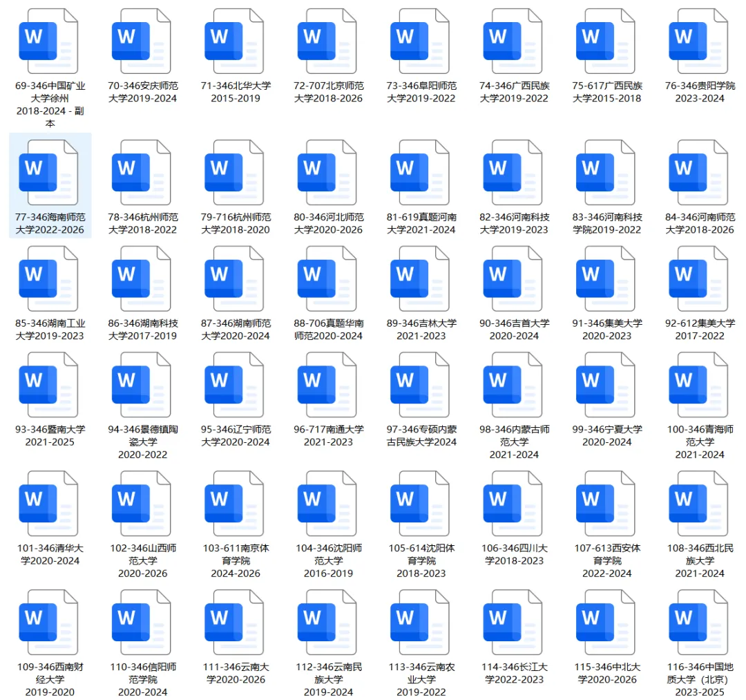Select Word icon 72-707北京师范大学2018-2026
The image size is (746, 700).
coord(327,41)
